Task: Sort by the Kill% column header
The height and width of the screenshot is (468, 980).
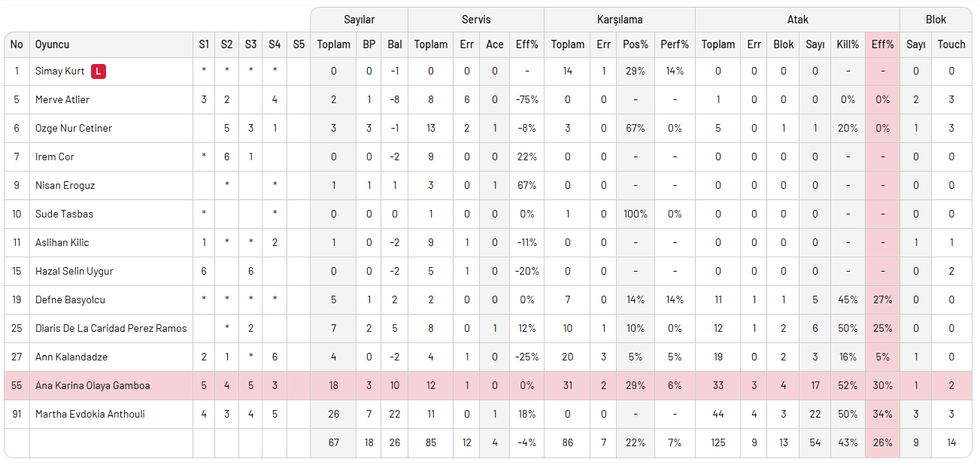Action: pos(848,44)
